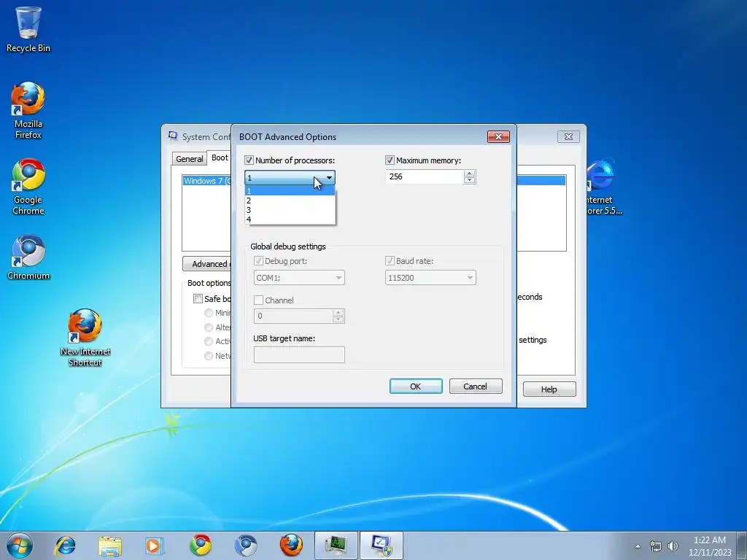Launch Internet Explorer from the taskbar
The height and width of the screenshot is (560, 747).
[65, 545]
